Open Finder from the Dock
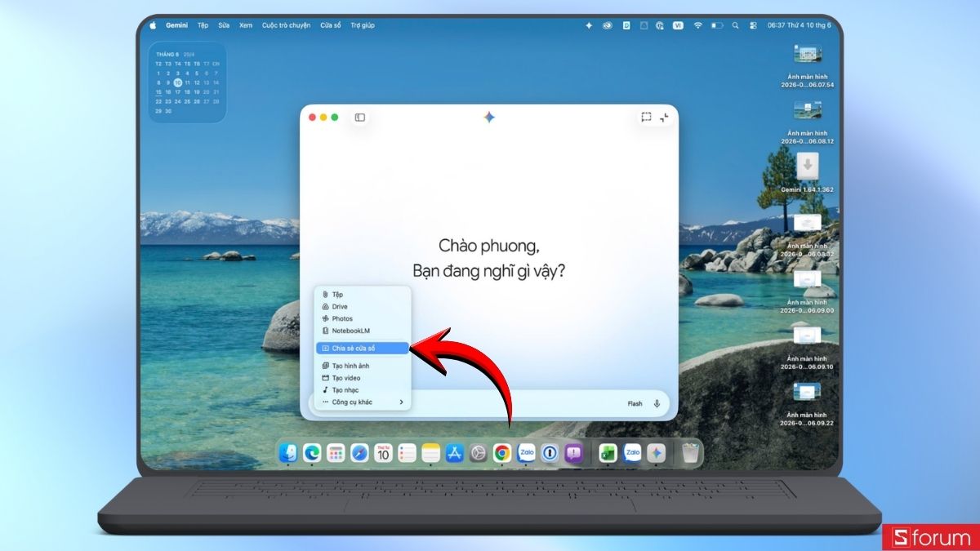 pyautogui.click(x=288, y=453)
